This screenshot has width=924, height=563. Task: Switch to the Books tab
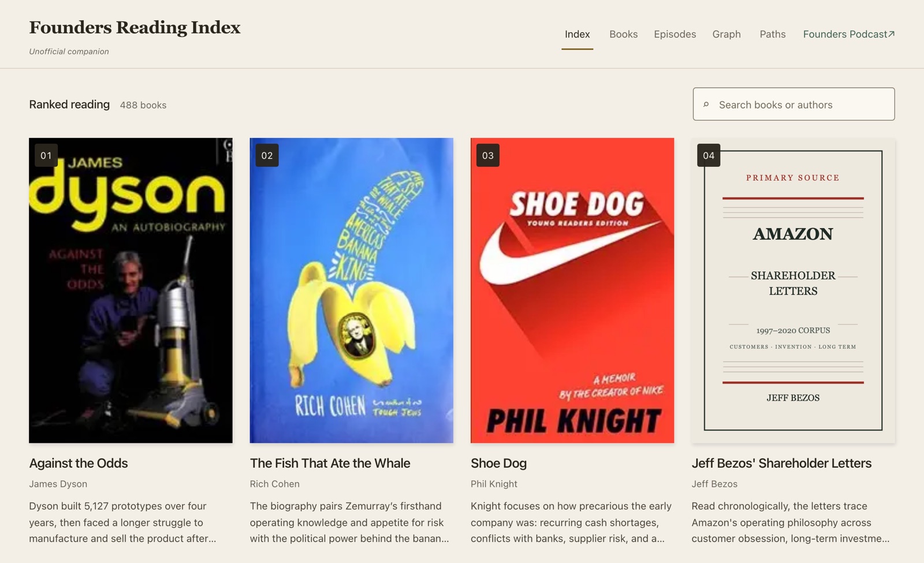pyautogui.click(x=623, y=34)
